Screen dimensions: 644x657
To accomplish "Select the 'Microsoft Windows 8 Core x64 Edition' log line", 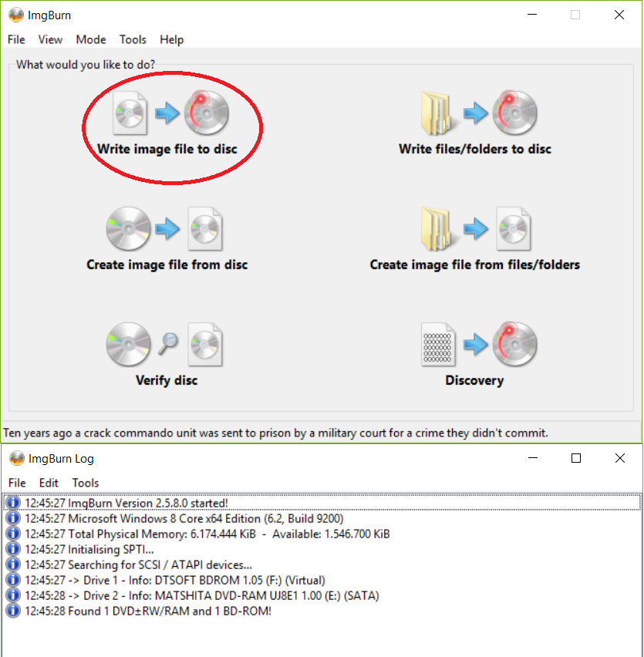I will pyautogui.click(x=322, y=518).
